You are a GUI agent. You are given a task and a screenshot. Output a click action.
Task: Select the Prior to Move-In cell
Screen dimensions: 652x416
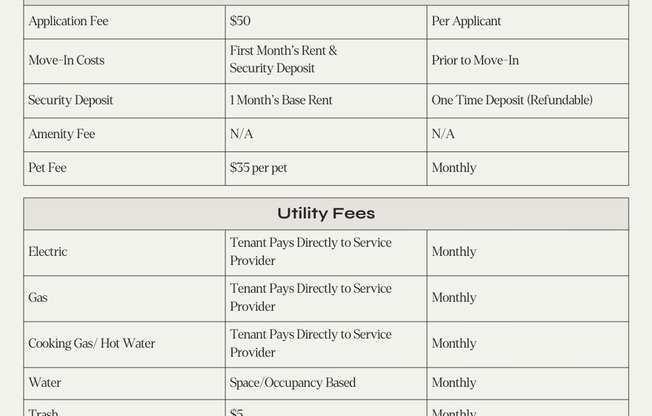pyautogui.click(x=475, y=60)
